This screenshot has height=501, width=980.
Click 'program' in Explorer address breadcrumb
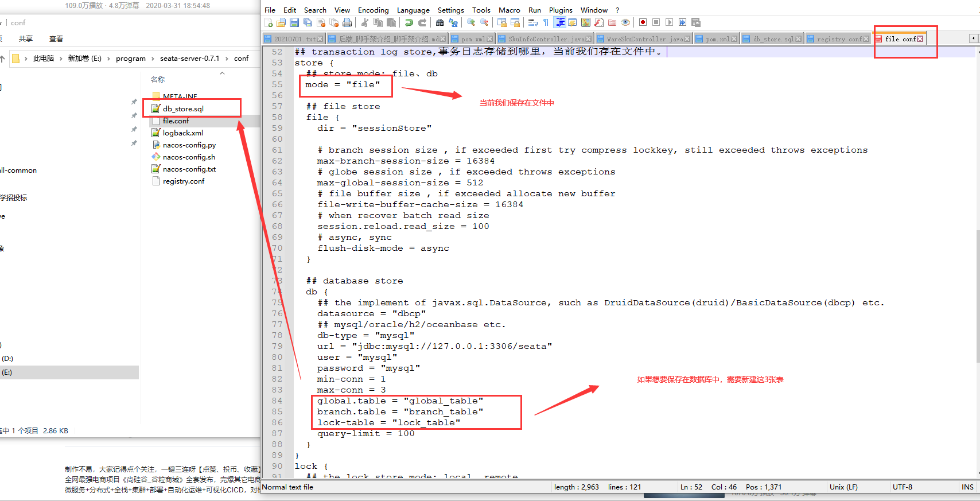[131, 59]
